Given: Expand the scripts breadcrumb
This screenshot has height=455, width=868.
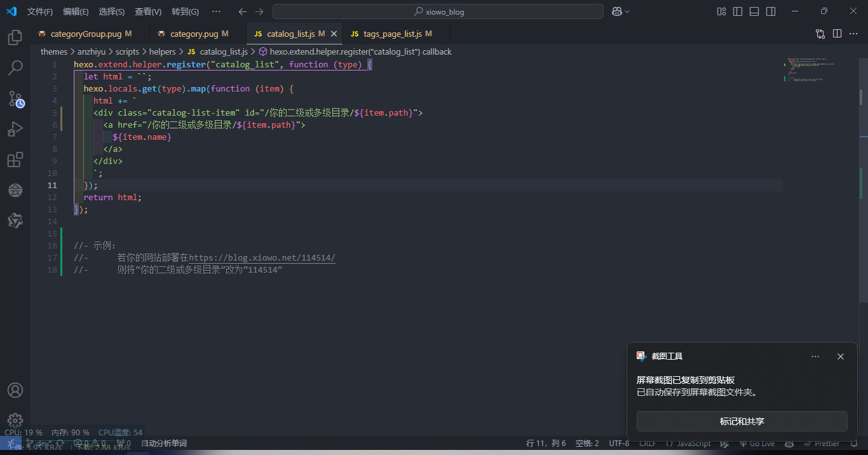Looking at the screenshot, I should (x=127, y=51).
